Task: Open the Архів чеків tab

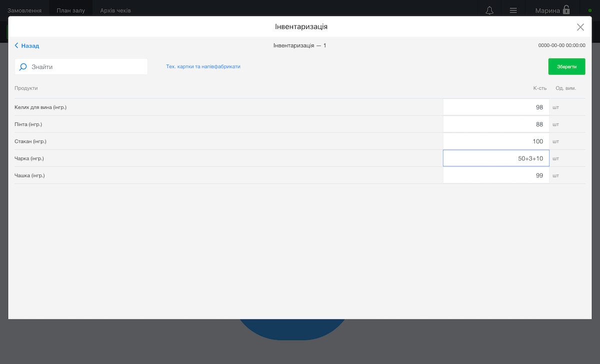Action: click(115, 10)
